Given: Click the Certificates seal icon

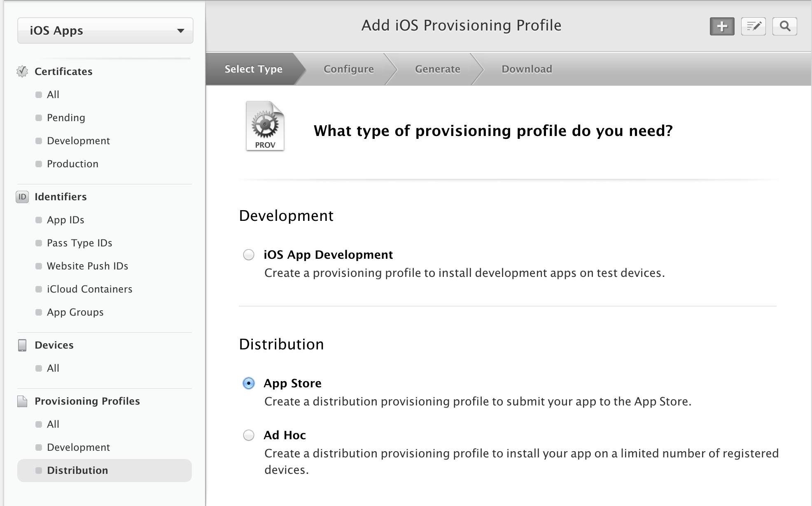Looking at the screenshot, I should pos(22,71).
